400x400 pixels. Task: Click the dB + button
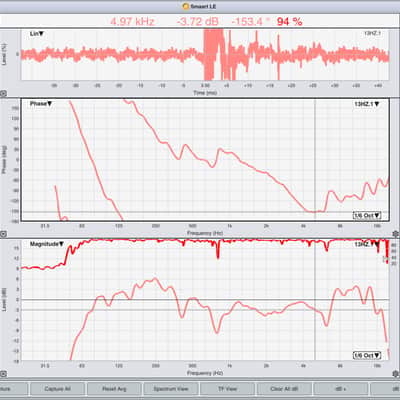(341, 389)
